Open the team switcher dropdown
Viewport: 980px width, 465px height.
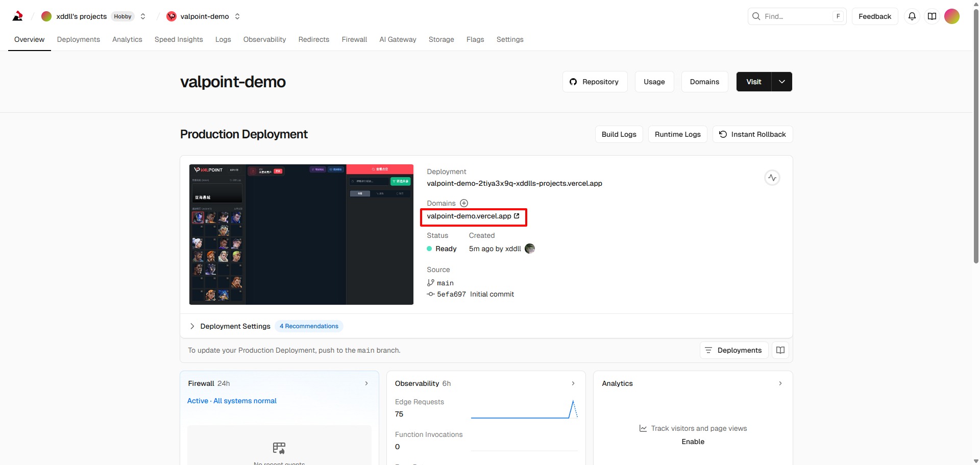[143, 16]
